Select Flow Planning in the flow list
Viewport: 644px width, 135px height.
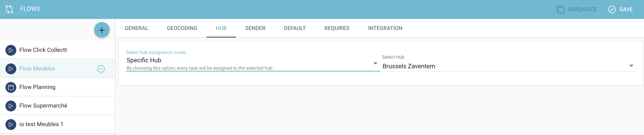tap(38, 87)
